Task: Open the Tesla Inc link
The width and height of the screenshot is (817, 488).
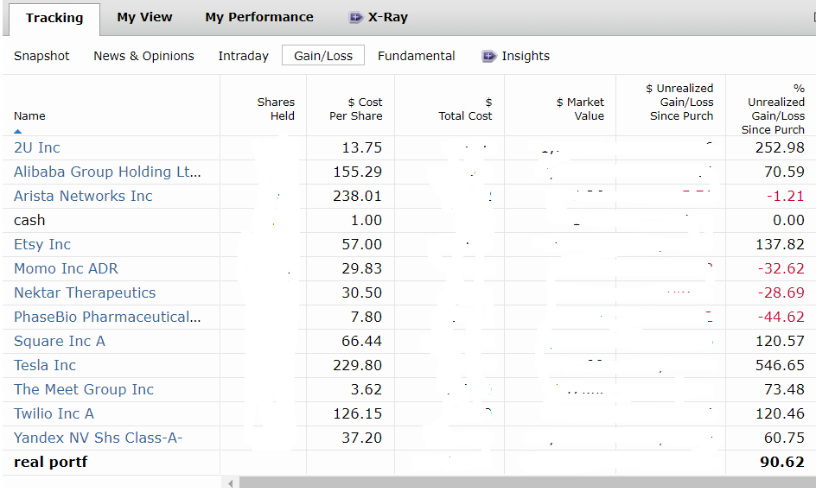Action: tap(45, 365)
